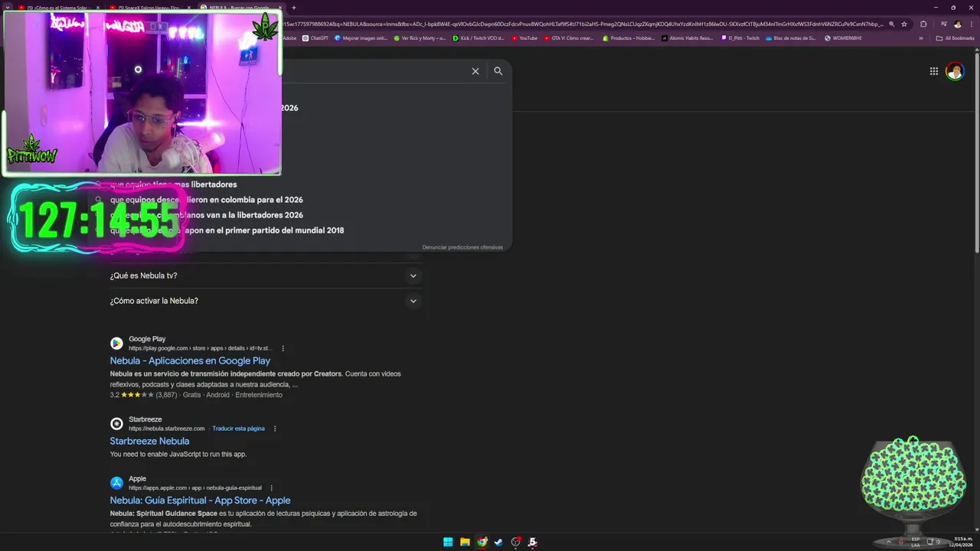This screenshot has width=980, height=551.
Task: Click the ESP LAA language indicator
Action: [916, 542]
